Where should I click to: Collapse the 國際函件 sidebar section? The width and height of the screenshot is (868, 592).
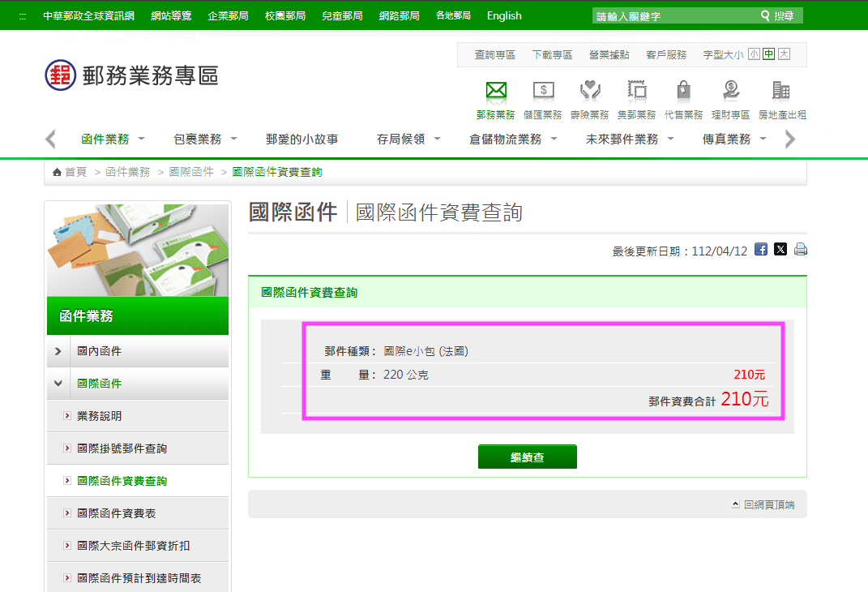(58, 384)
